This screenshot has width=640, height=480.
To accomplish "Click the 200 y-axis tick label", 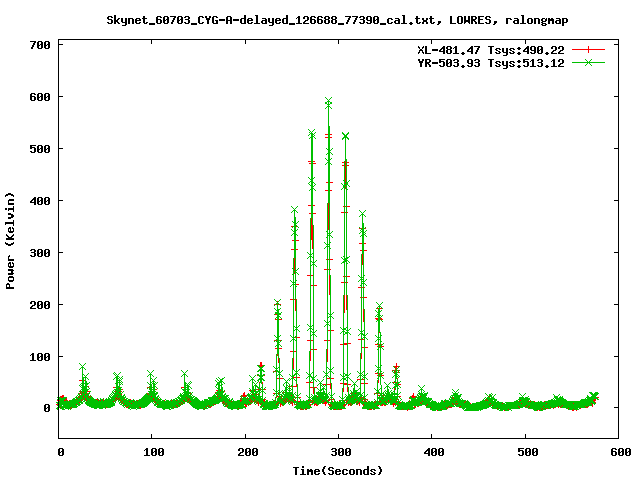I will click(x=40, y=305).
